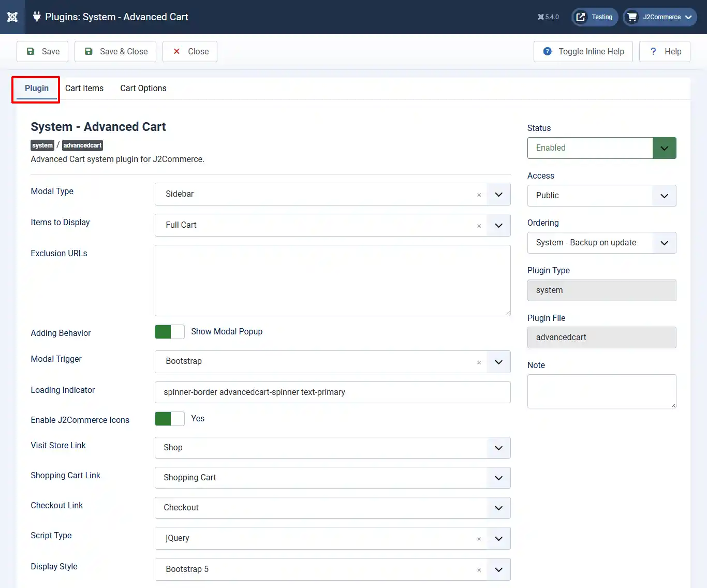Clear the Display Style selection
Screen dimensions: 707x588
479,570
